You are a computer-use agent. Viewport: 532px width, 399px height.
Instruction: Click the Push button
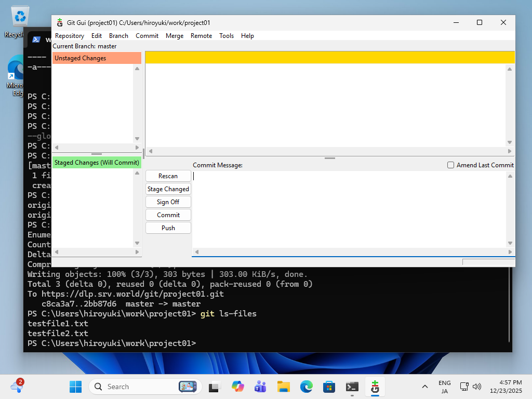click(x=168, y=228)
